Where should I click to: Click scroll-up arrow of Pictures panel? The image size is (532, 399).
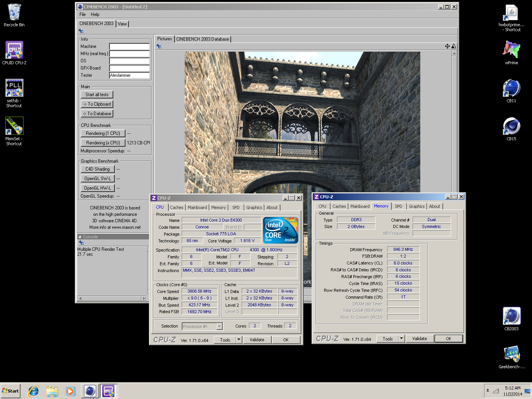pos(454,53)
